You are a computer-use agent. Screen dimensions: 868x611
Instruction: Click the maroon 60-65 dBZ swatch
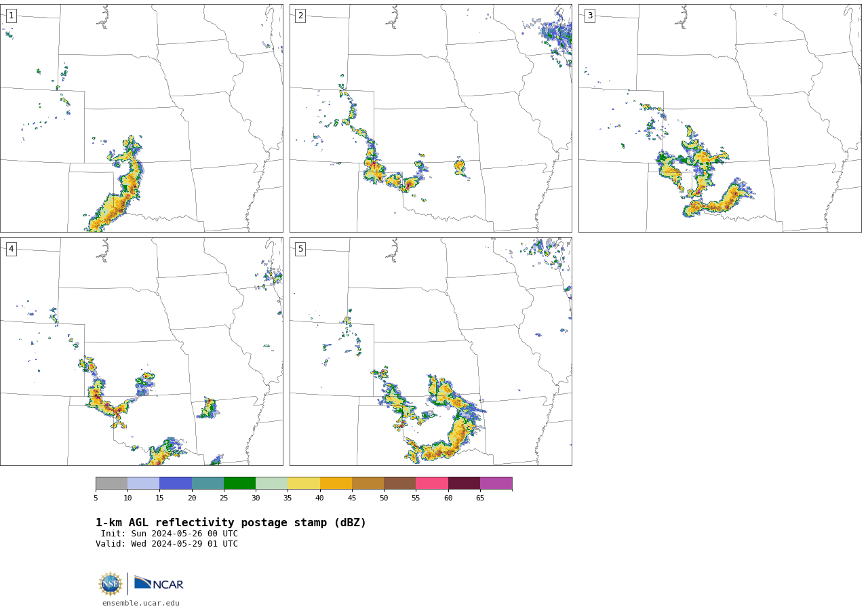click(x=464, y=484)
